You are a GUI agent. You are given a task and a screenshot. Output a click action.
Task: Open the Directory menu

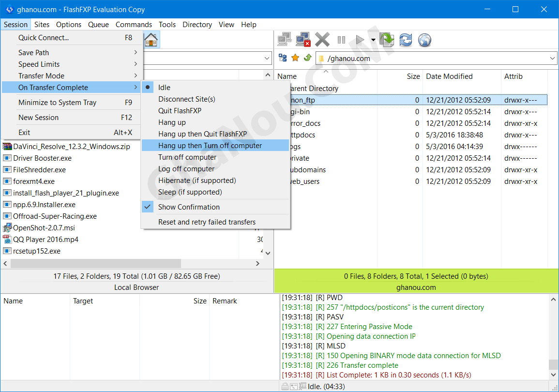coord(197,25)
